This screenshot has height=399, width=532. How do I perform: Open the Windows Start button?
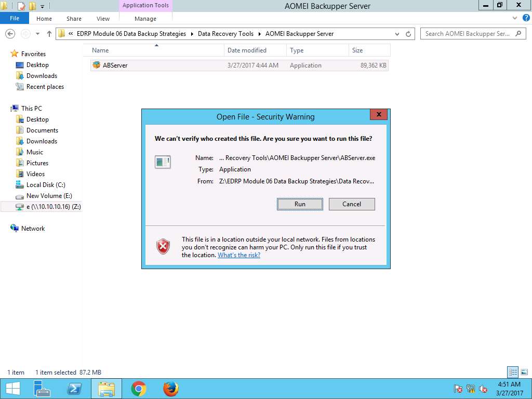(x=13, y=389)
